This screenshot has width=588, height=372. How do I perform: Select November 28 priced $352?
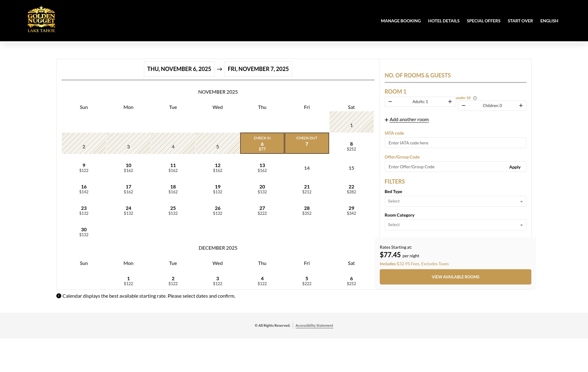307,210
